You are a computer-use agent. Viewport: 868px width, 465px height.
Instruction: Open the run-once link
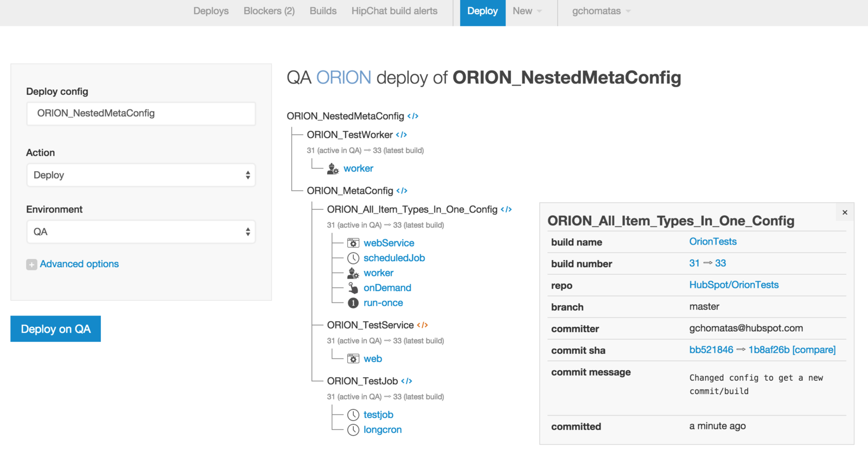point(383,303)
